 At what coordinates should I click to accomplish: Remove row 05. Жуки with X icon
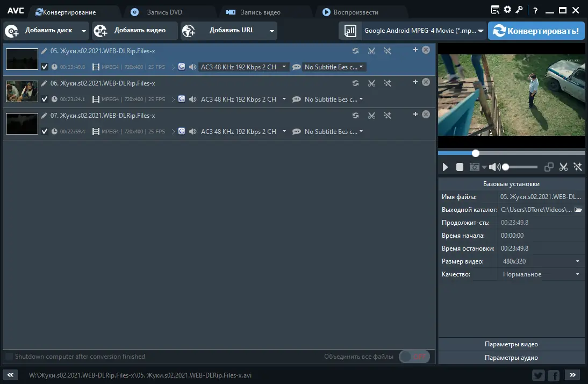(426, 49)
